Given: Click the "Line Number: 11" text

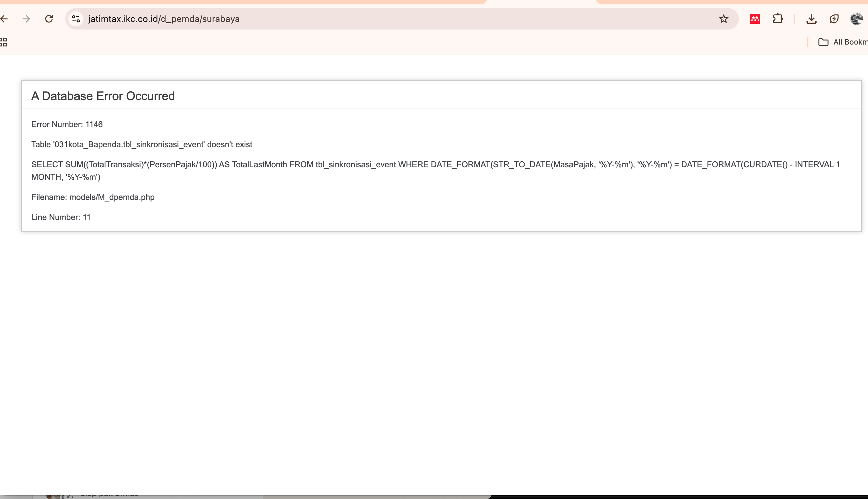Looking at the screenshot, I should 61,217.
